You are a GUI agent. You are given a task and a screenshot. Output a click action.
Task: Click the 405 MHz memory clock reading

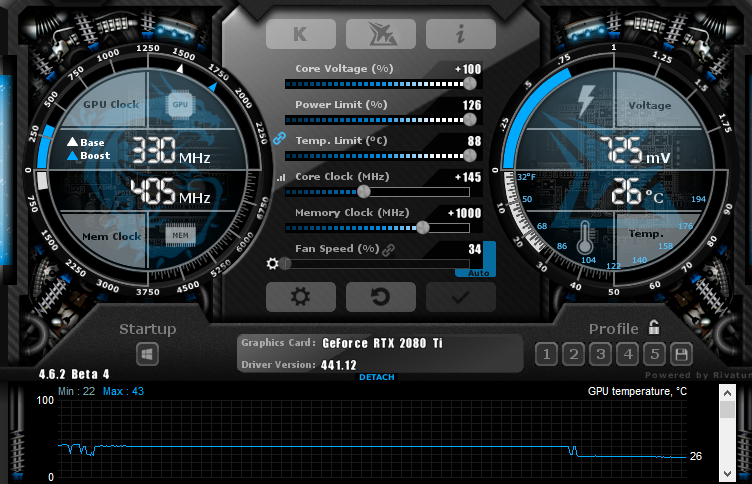pyautogui.click(x=171, y=191)
